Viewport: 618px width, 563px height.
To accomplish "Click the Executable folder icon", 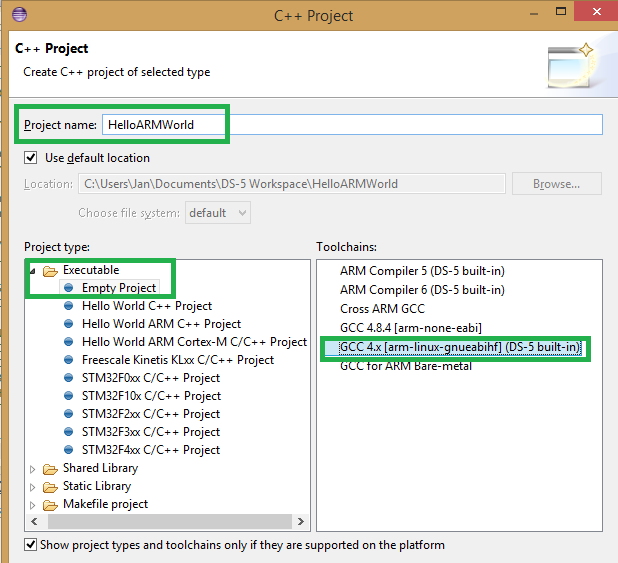I will [50, 270].
